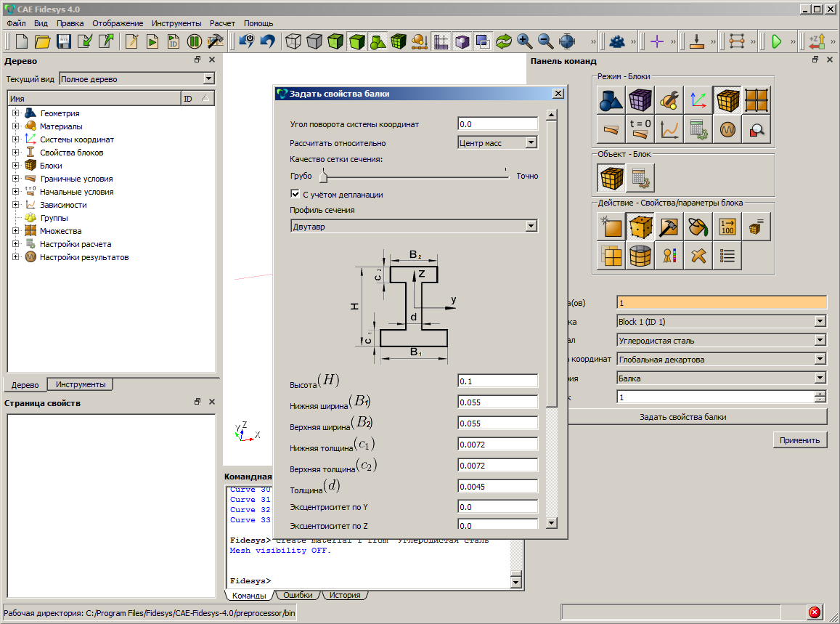Select the Группы tree item
840x624 pixels.
coord(54,218)
